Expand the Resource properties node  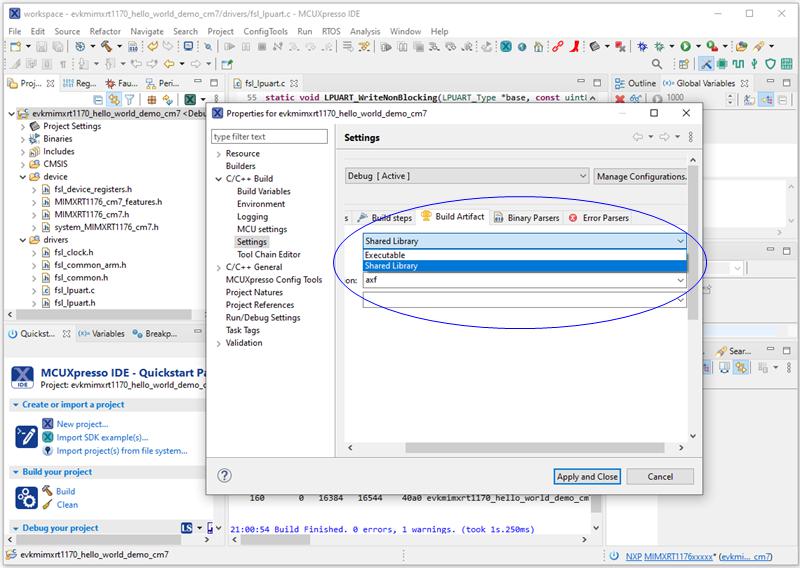click(219, 154)
